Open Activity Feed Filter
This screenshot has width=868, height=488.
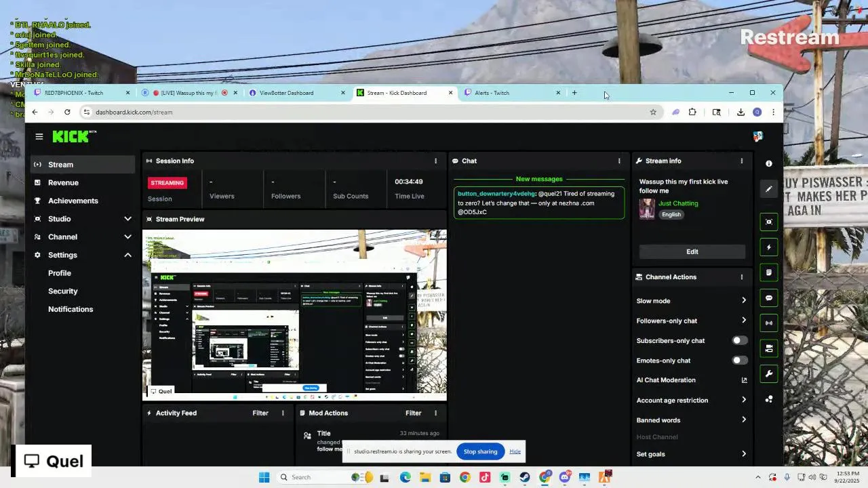(x=260, y=413)
